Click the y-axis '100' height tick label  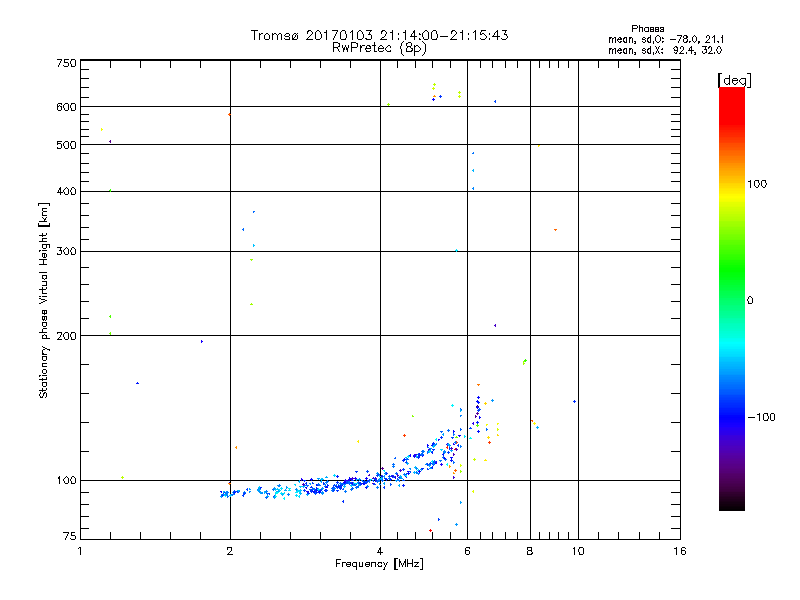coord(66,480)
